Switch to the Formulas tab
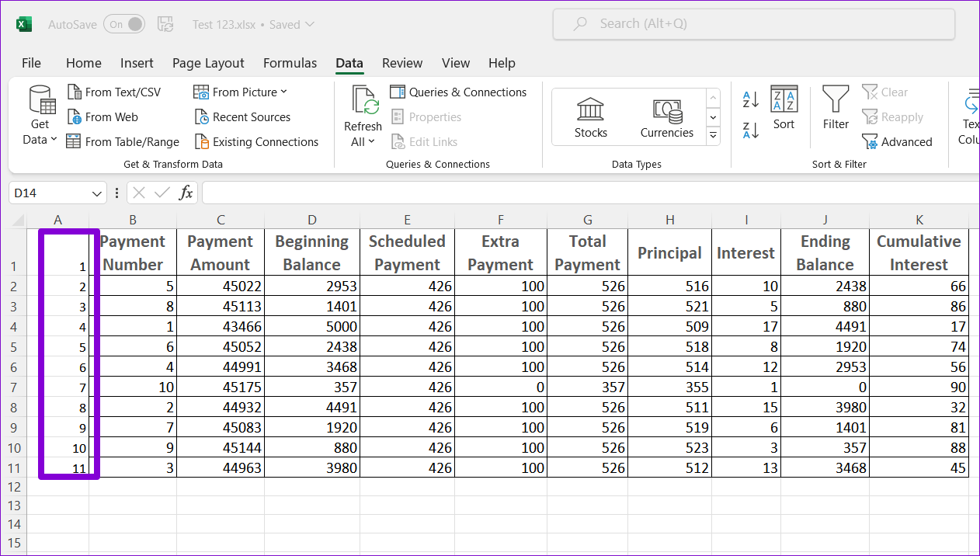Viewport: 980px width, 556px height. coord(290,63)
